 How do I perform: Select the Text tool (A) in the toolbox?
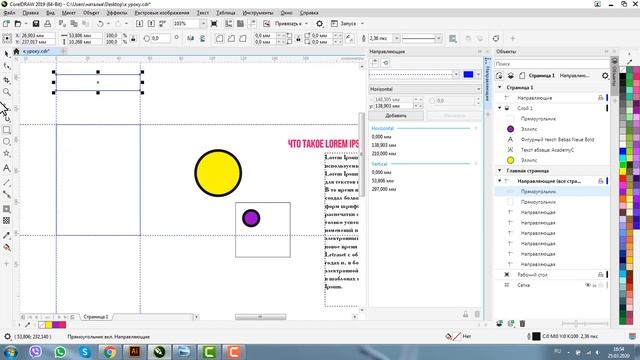pos(7,168)
